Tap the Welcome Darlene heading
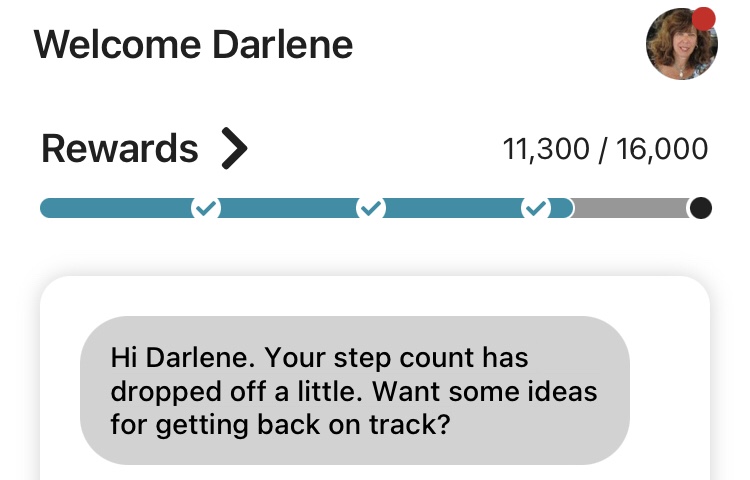The height and width of the screenshot is (480, 750). (193, 45)
